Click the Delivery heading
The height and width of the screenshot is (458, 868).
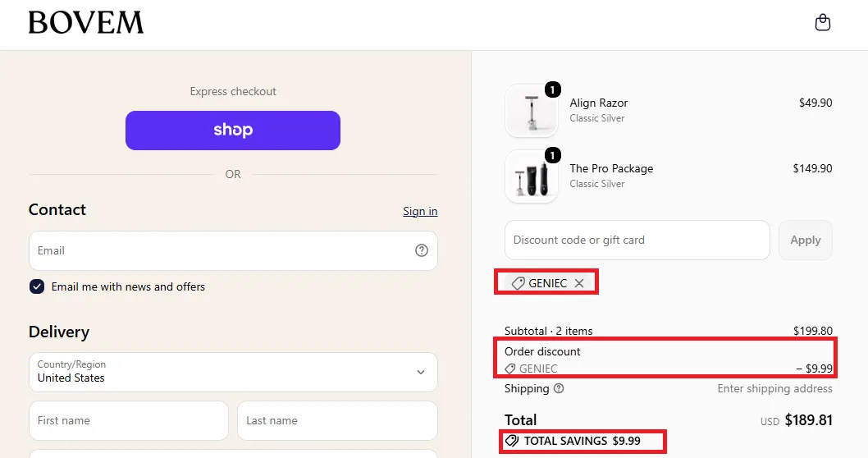point(59,332)
